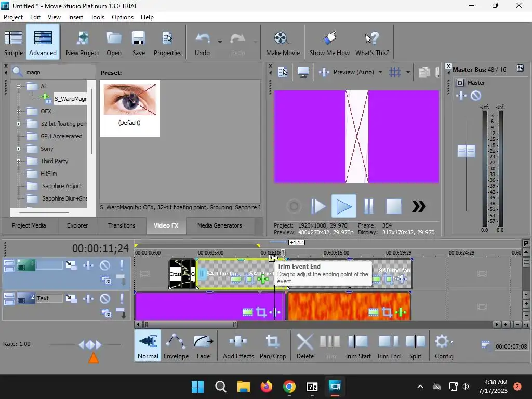Select the Fade tool
Image resolution: width=532 pixels, height=399 pixels.
204,345
